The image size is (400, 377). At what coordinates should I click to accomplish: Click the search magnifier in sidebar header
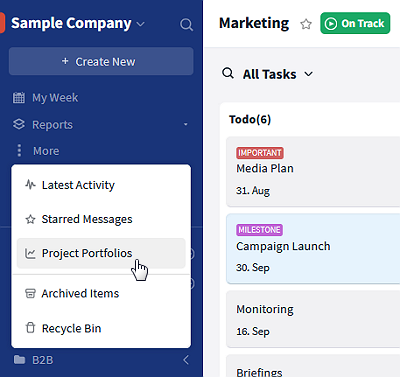(186, 25)
